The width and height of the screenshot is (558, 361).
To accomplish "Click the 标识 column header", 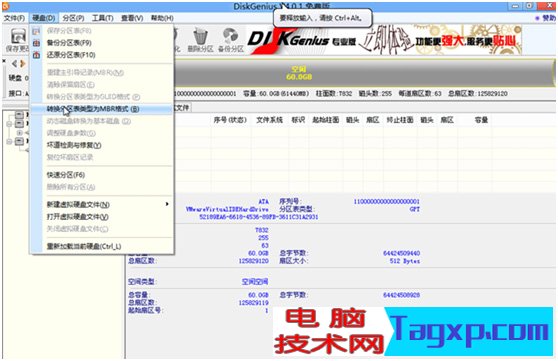I will pyautogui.click(x=298, y=120).
